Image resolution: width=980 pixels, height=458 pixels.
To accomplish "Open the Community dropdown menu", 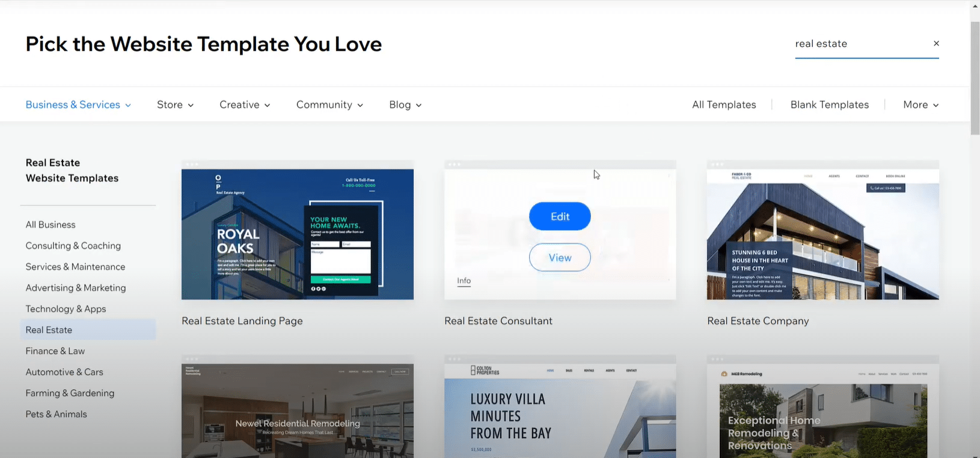I will tap(329, 105).
